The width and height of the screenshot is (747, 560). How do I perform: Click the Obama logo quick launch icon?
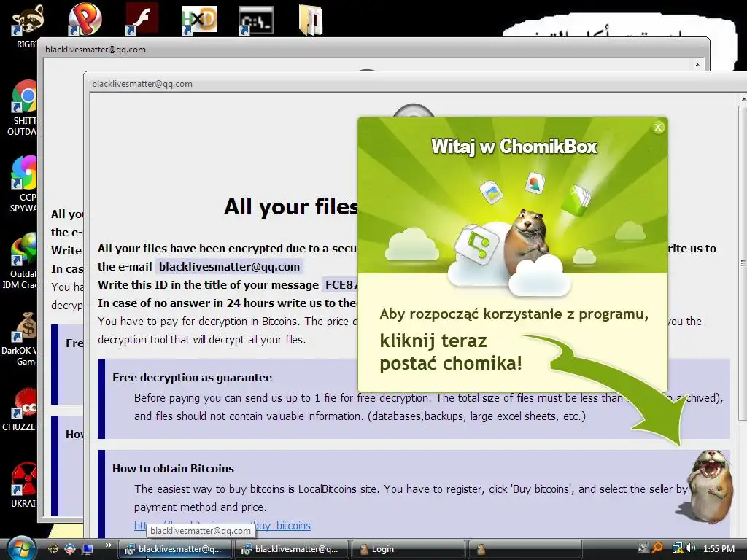[70, 549]
